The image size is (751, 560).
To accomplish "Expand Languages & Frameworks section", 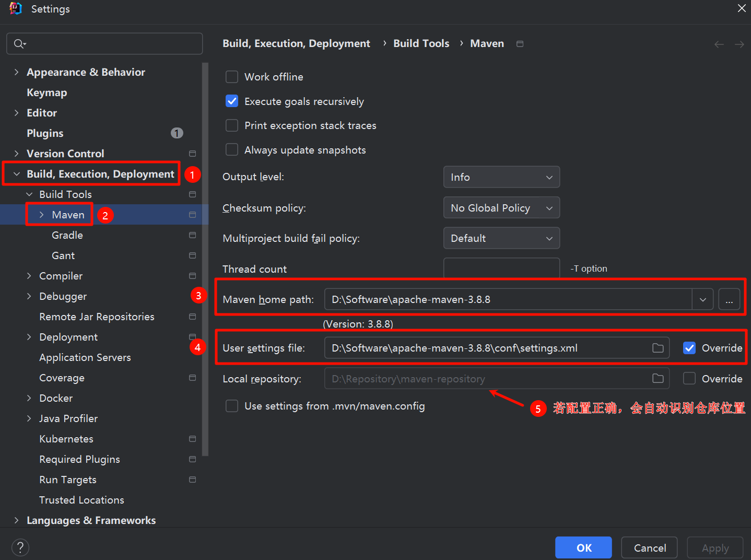I will [x=16, y=520].
